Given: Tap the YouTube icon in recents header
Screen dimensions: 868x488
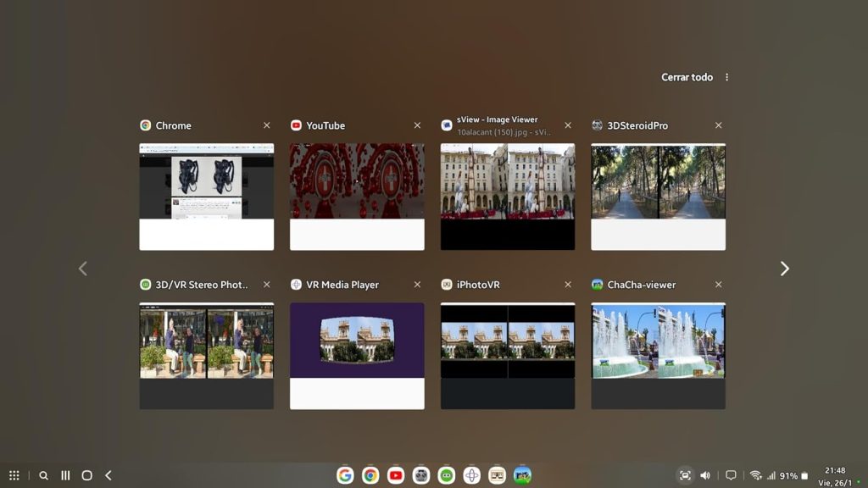Looking at the screenshot, I should (296, 125).
